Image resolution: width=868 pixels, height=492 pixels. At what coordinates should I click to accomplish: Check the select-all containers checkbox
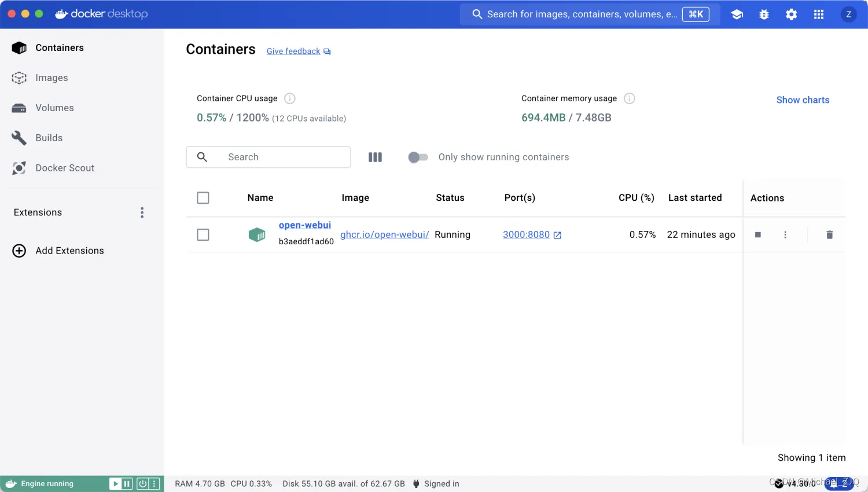203,198
